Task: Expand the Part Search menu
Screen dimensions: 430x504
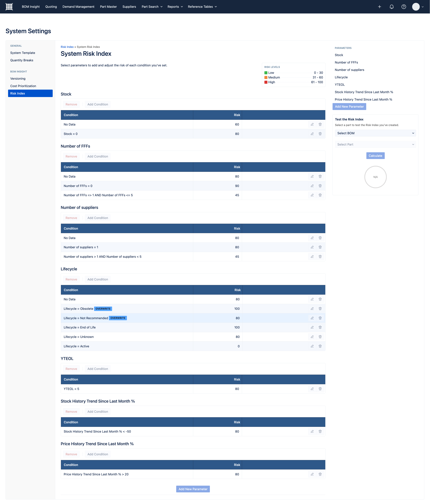Action: point(152,7)
